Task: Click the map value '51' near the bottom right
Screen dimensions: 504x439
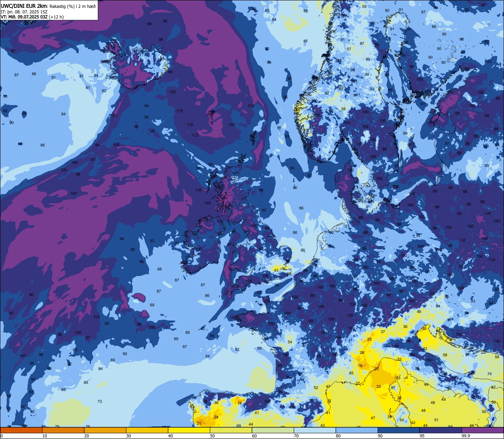Action: 436,420
